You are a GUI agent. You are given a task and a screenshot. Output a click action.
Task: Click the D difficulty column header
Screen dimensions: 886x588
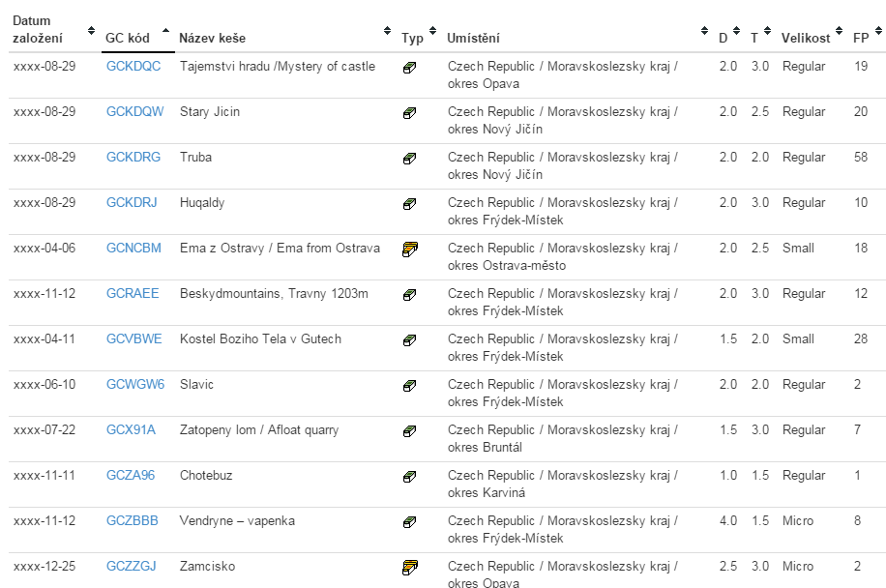pyautogui.click(x=723, y=39)
